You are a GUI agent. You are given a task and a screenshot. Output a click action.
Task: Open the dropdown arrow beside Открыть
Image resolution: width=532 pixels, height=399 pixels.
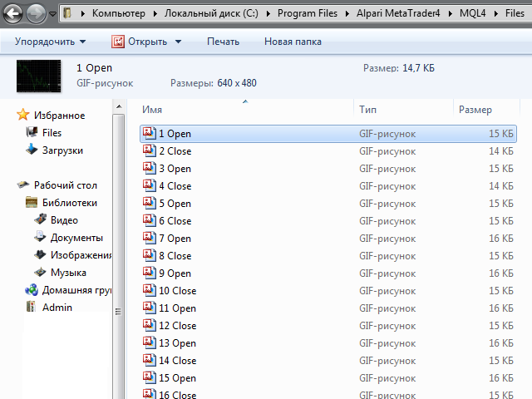tap(178, 42)
